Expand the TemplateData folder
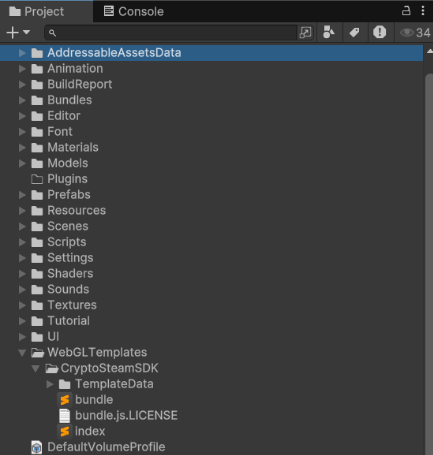This screenshot has width=433, height=455. click(x=50, y=384)
